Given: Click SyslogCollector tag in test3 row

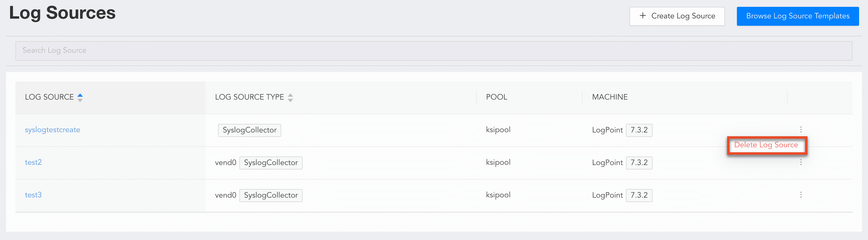Looking at the screenshot, I should pos(271,196).
